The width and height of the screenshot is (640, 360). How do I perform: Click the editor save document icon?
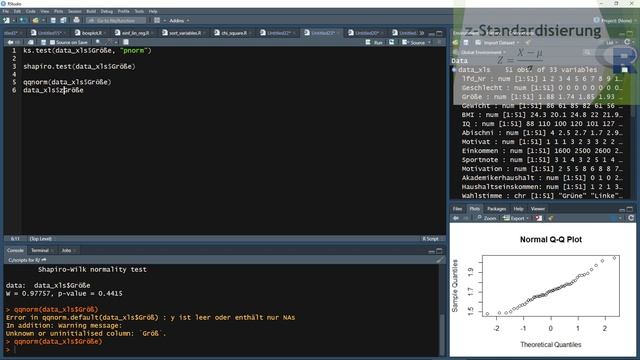(x=43, y=42)
